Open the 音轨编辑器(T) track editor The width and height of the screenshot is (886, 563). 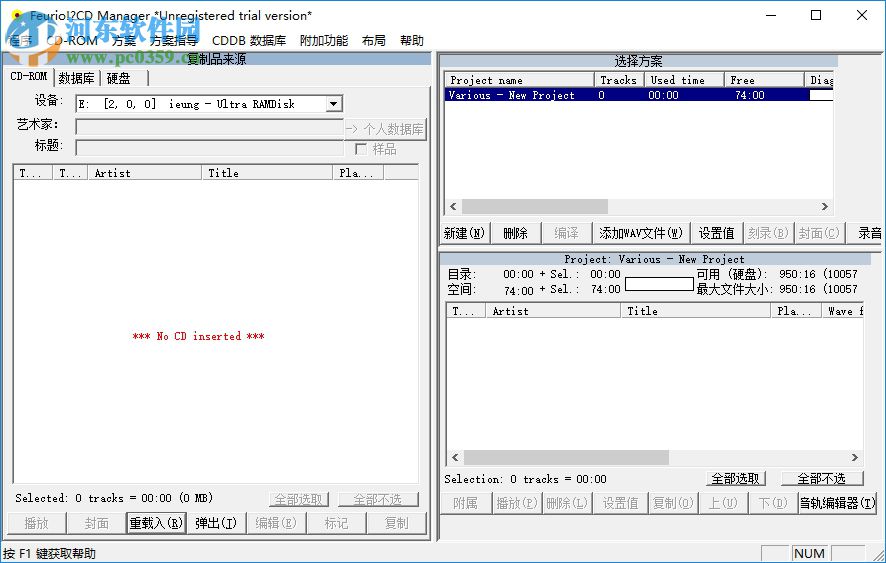[x=837, y=503]
